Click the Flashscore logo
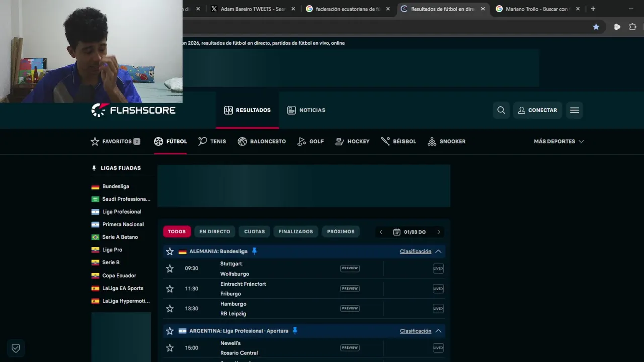This screenshot has height=362, width=644. [x=133, y=110]
